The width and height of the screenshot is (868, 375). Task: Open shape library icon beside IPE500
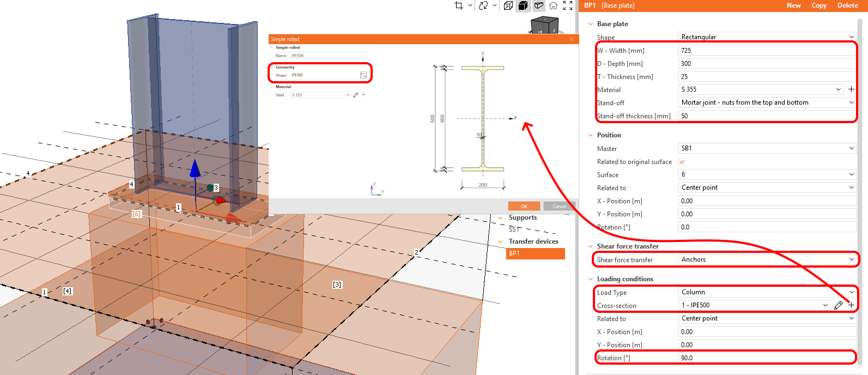[363, 75]
